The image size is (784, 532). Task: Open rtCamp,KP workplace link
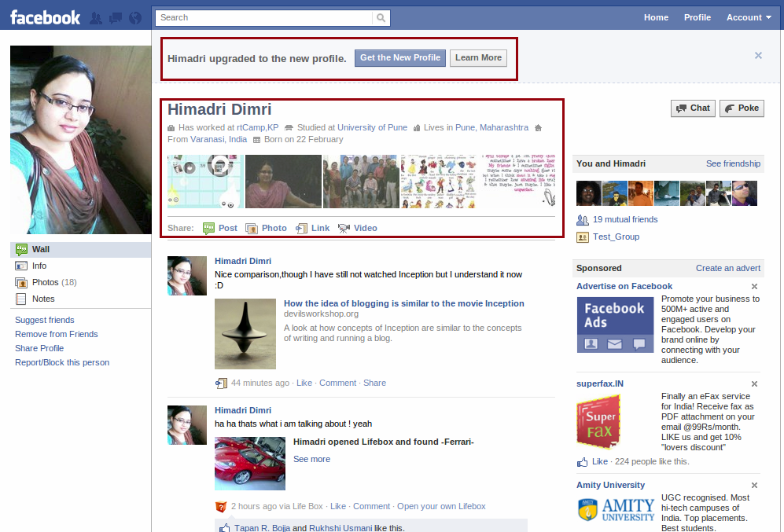coord(257,128)
